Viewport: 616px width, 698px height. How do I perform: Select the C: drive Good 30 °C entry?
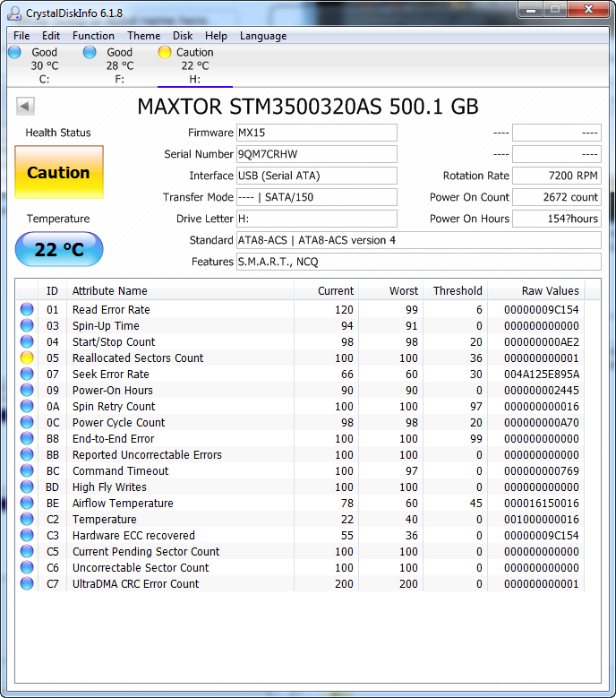[x=45, y=65]
